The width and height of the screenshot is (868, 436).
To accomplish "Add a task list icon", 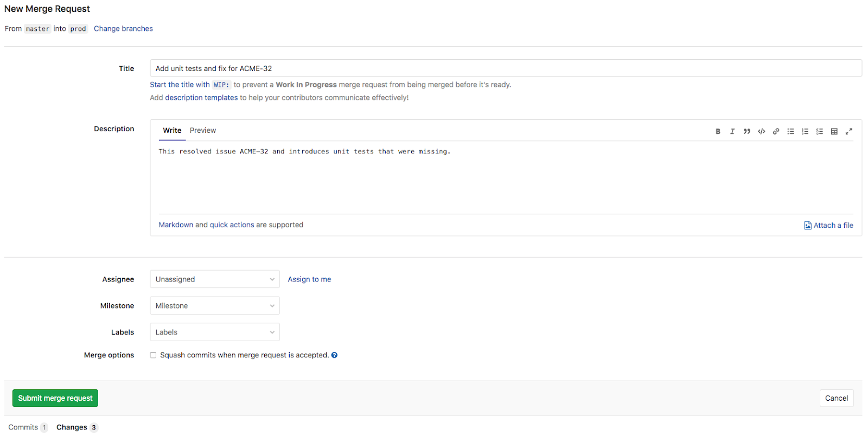I will tap(820, 131).
